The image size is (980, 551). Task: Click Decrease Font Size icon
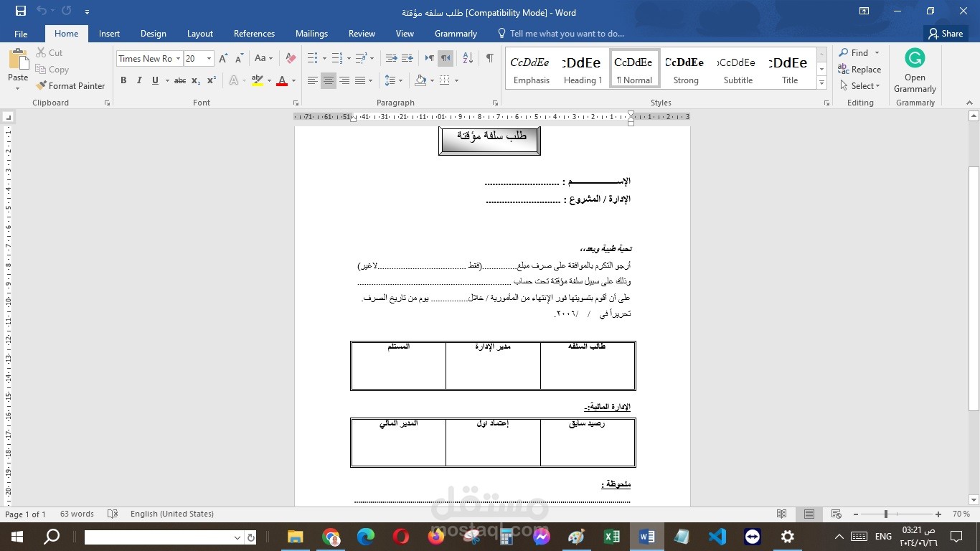tap(238, 59)
